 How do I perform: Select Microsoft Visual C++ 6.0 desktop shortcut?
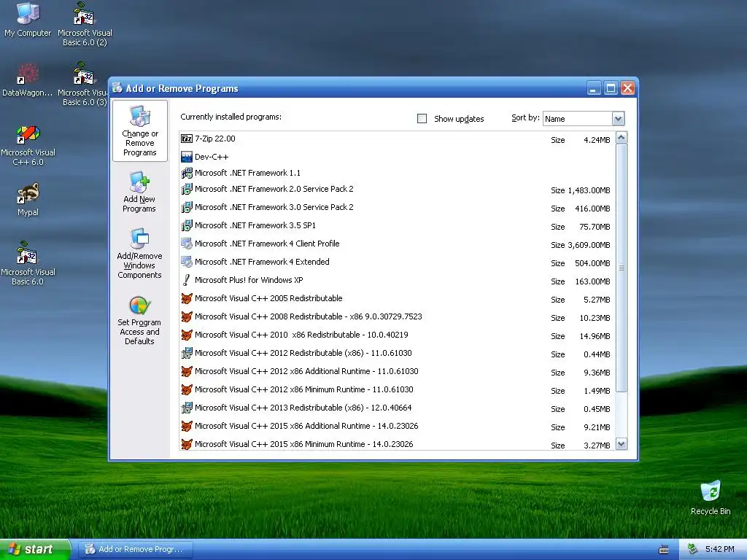pos(28,145)
